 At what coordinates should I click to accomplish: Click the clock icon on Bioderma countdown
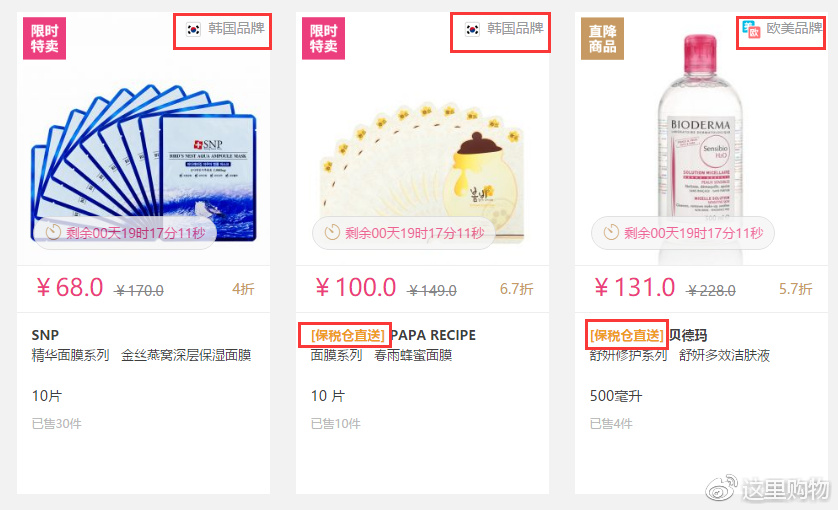[x=611, y=233]
